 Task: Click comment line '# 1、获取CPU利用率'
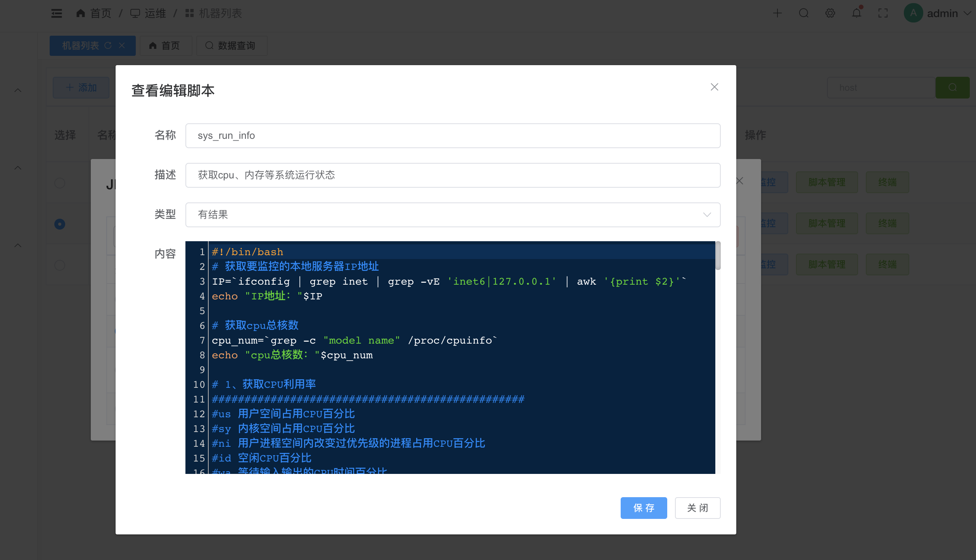[x=264, y=385]
